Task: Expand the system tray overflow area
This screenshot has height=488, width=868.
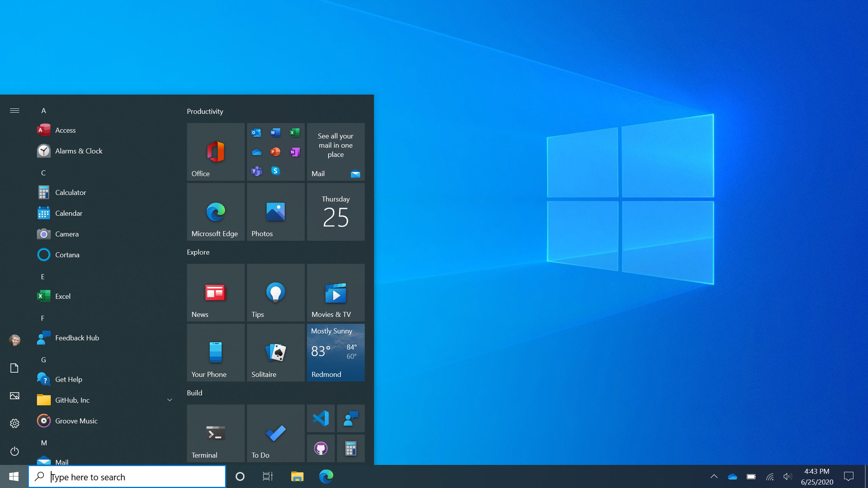Action: coord(714,476)
